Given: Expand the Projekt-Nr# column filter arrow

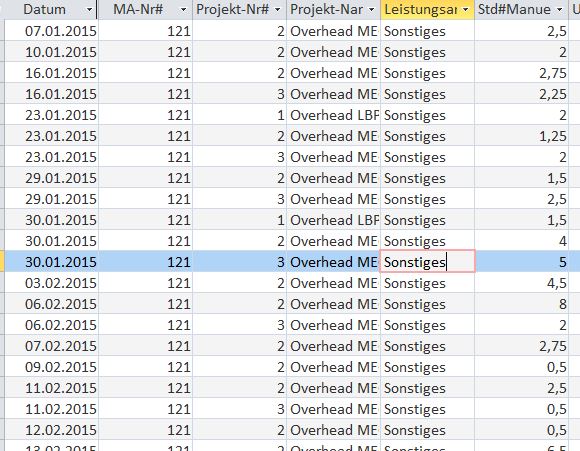Looking at the screenshot, I should coord(277,10).
